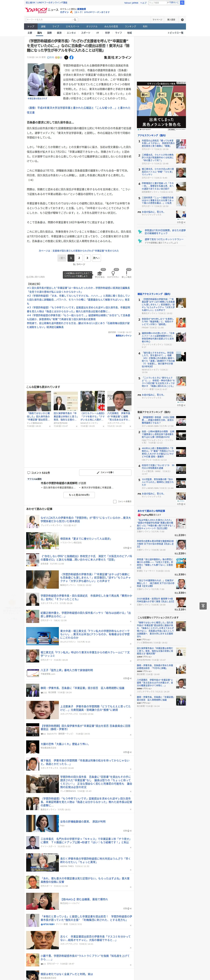210x980 pixels.
Task: Select the ライブ tab in top navigation
Action: [x=56, y=27]
